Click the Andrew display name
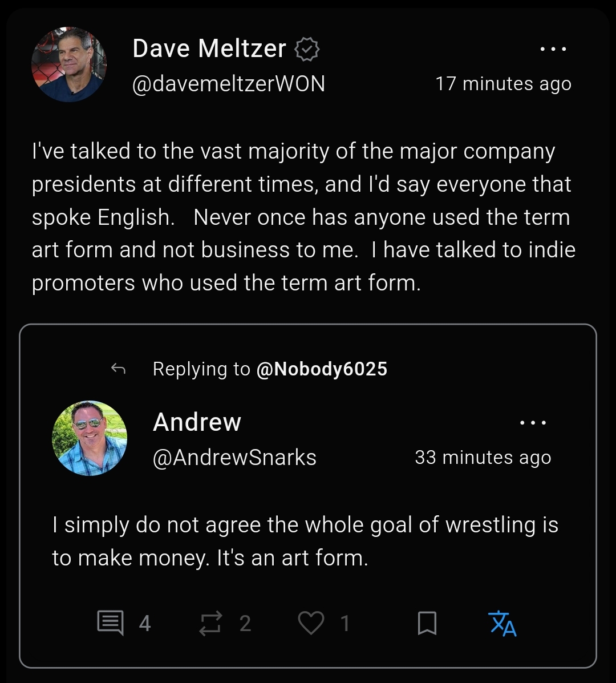The height and width of the screenshot is (683, 616). [x=197, y=422]
